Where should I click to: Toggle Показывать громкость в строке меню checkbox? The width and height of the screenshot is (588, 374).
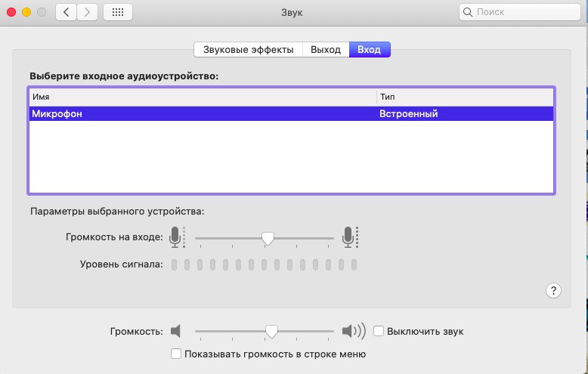point(176,354)
